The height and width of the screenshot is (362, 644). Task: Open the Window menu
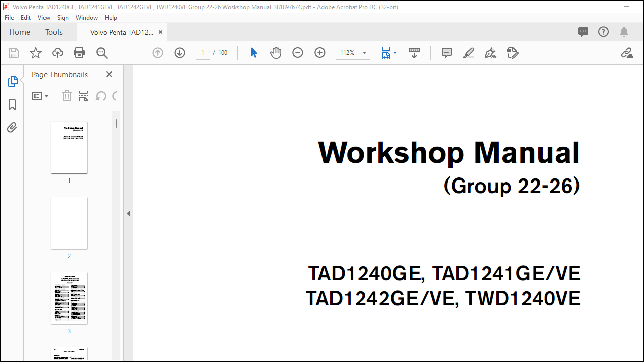tap(87, 17)
